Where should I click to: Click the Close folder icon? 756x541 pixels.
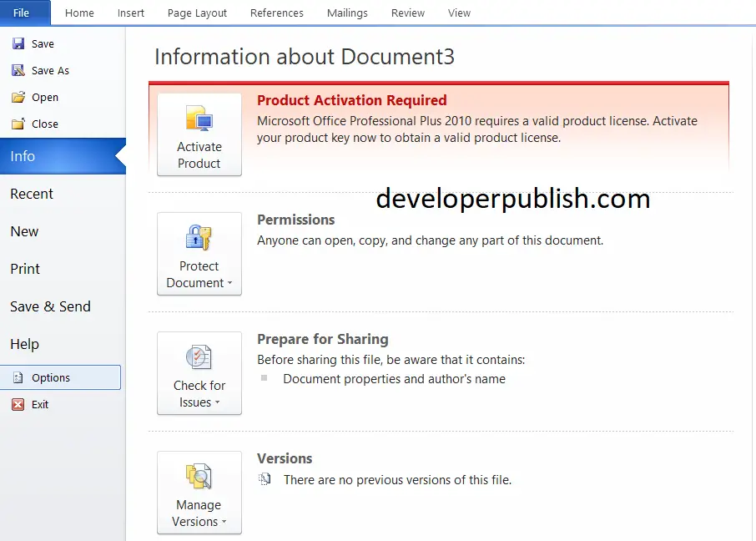click(x=18, y=124)
